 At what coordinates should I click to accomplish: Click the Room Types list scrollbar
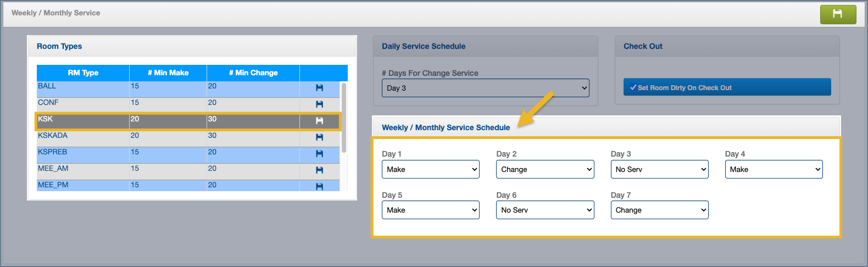(344, 118)
